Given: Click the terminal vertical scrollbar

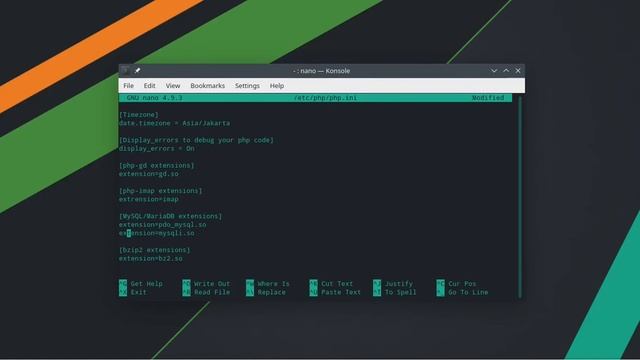Looking at the screenshot, I should pyautogui.click(x=520, y=196).
